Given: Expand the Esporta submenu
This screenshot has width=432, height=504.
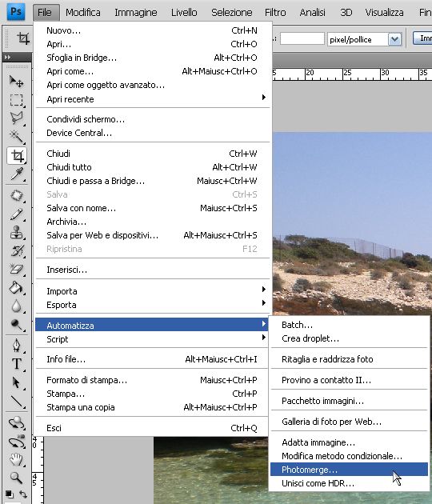Looking at the screenshot, I should tap(153, 305).
